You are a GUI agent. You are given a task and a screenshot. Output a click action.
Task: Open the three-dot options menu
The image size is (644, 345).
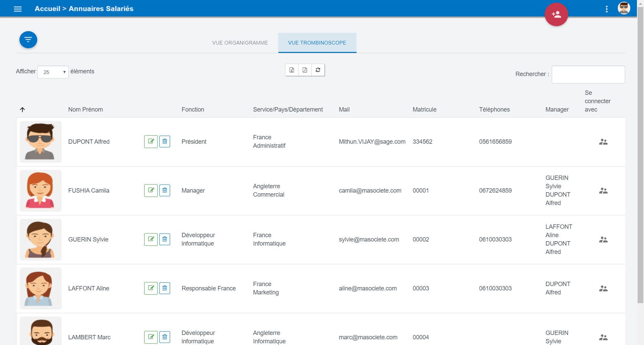607,9
